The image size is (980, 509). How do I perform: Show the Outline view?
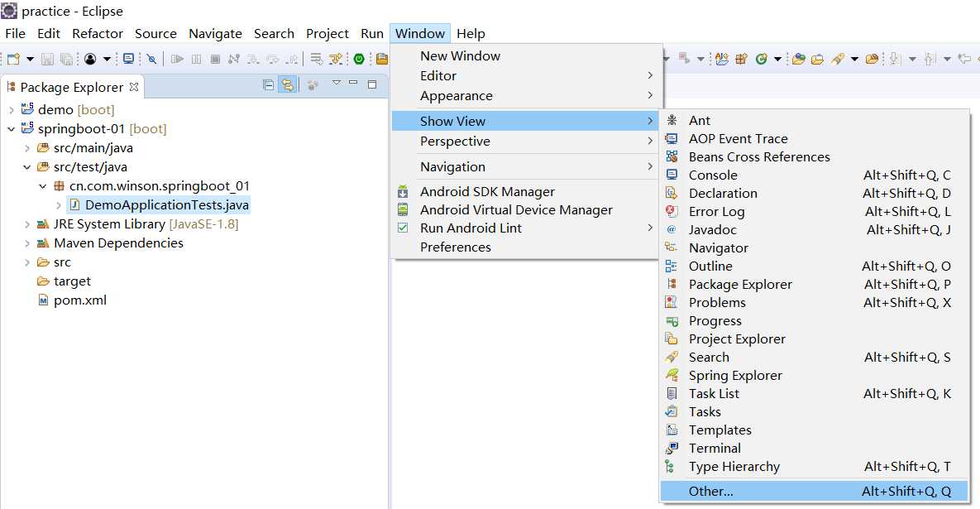(814, 267)
